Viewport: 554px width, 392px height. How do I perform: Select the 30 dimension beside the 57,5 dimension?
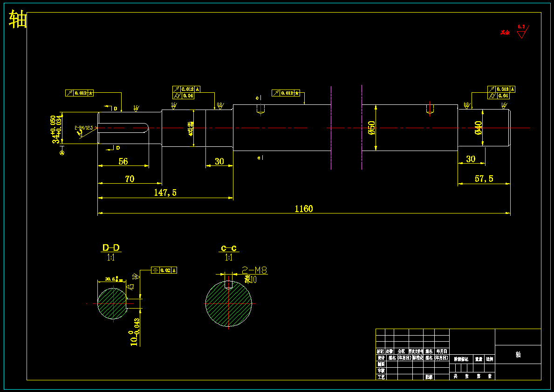(x=471, y=159)
